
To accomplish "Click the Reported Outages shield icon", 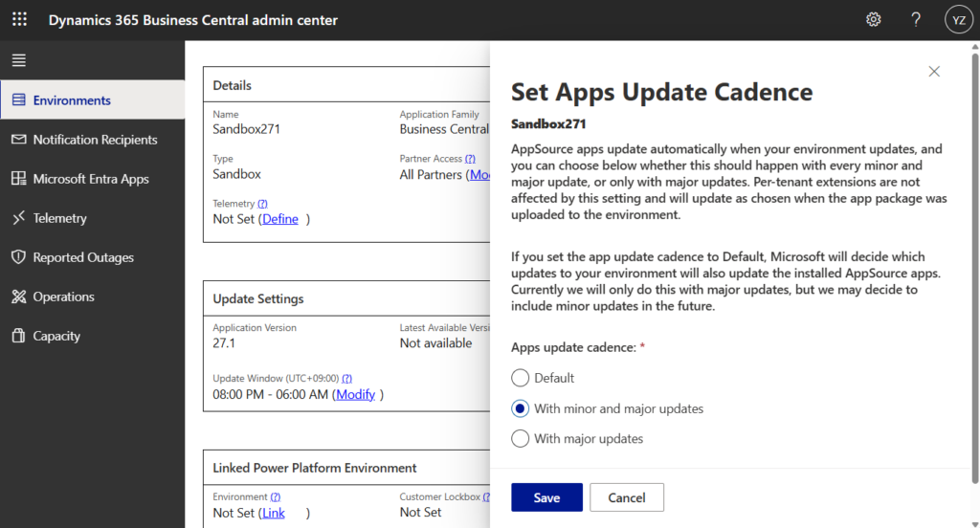I will pos(18,257).
